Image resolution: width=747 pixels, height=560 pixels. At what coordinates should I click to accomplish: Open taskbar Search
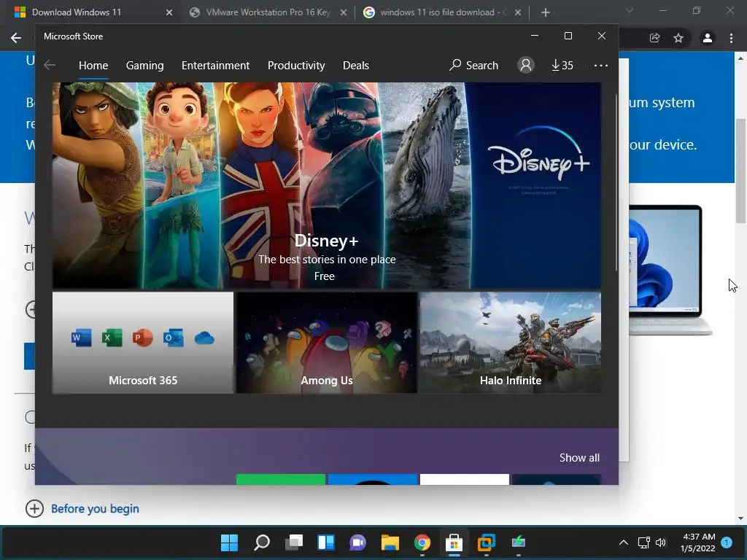coord(262,542)
